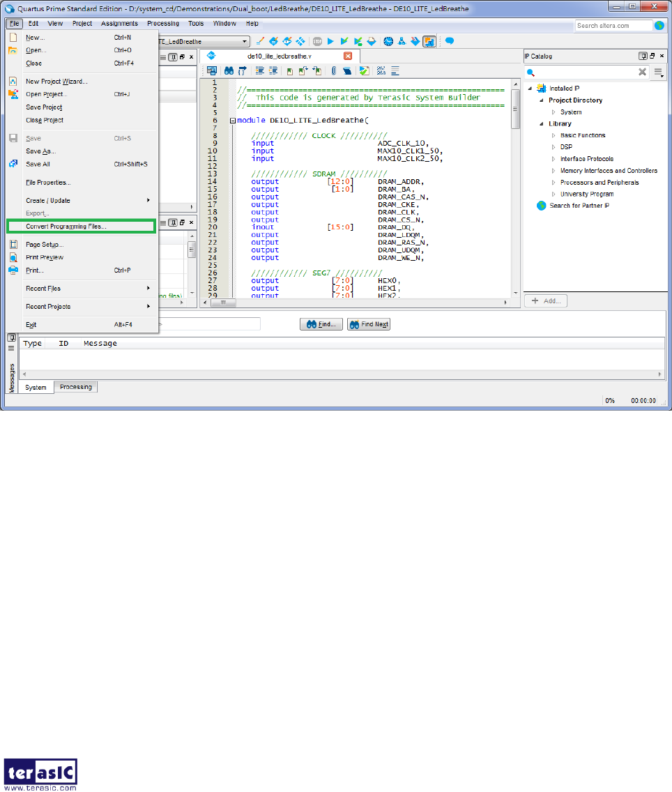Viewport: 672px width, 792px height.
Task: Click the Installed IP puzzle icon
Action: point(541,89)
